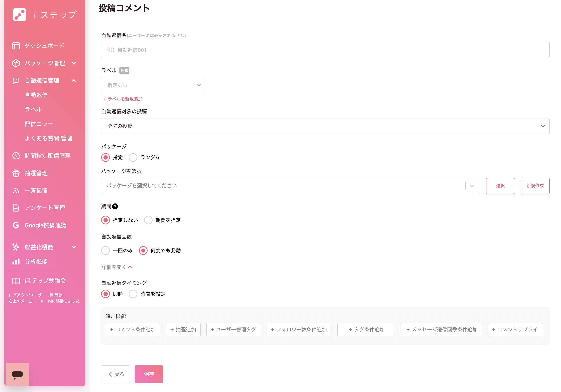Click the アンケート管理 document icon

point(16,208)
